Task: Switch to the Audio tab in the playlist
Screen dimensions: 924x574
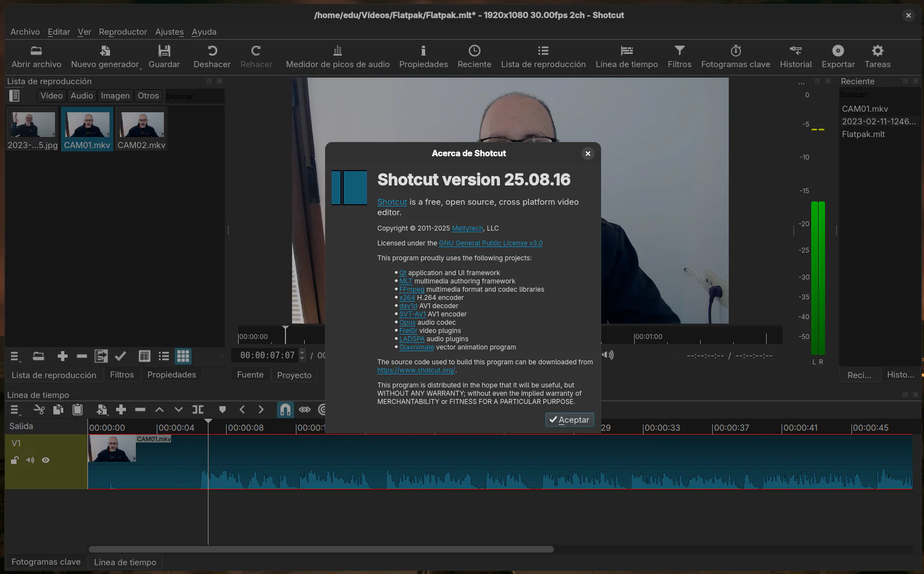Action: (81, 95)
